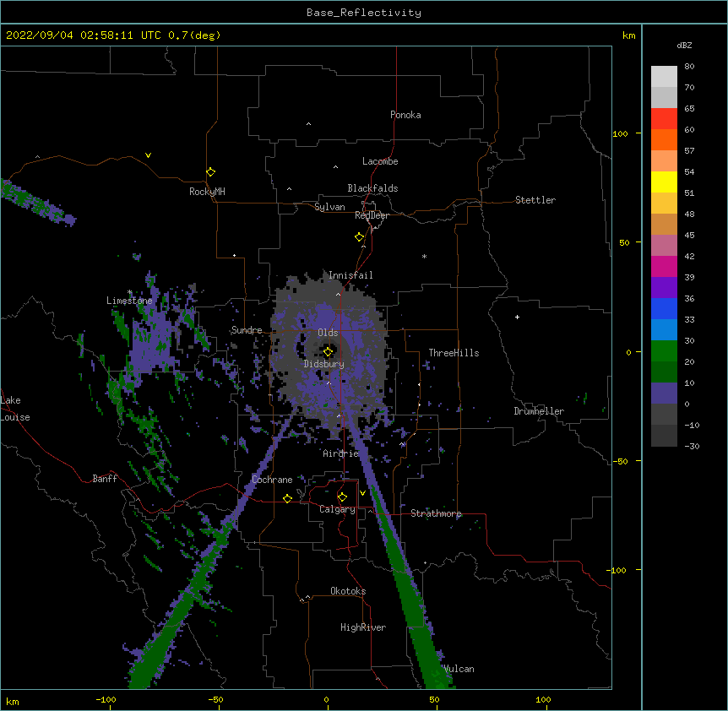Click the Drumheller label
Image resolution: width=728 pixels, height=711 pixels.
[539, 411]
